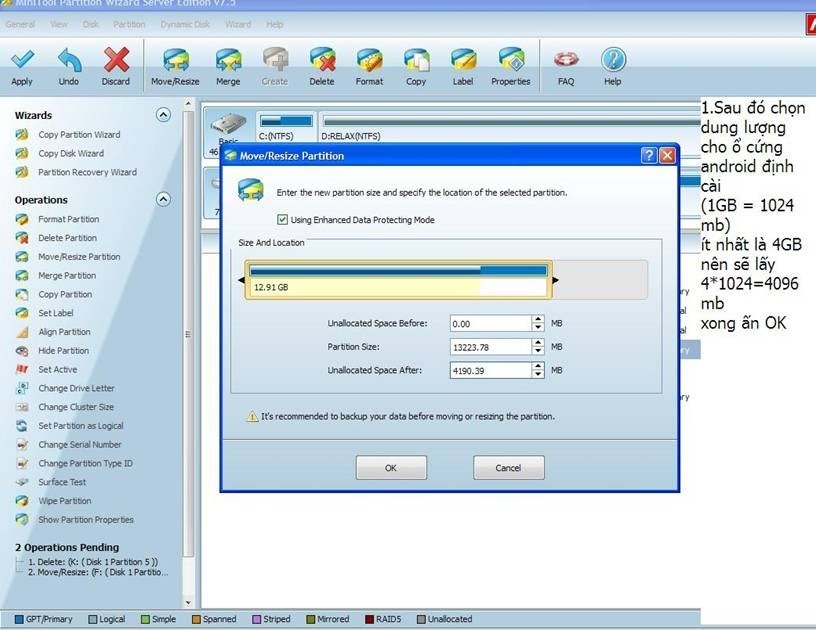Image resolution: width=816 pixels, height=630 pixels.
Task: Toggle Using Enhanced Data Protecting Mode checkbox
Action: (283, 220)
